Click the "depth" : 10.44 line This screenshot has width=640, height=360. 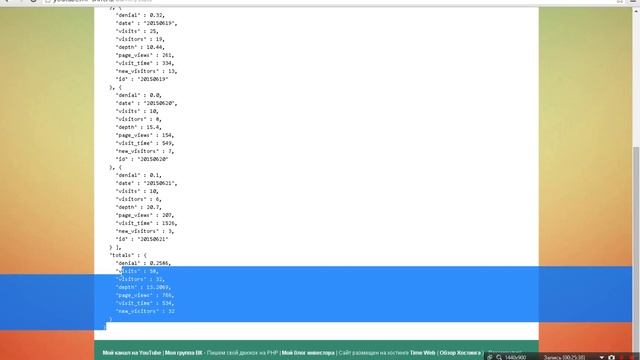point(140,47)
